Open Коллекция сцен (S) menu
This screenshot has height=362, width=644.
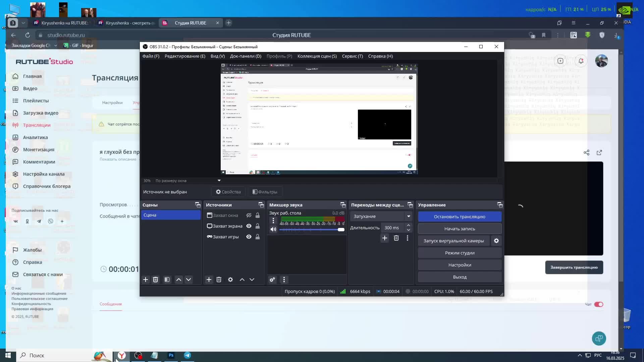tap(317, 56)
